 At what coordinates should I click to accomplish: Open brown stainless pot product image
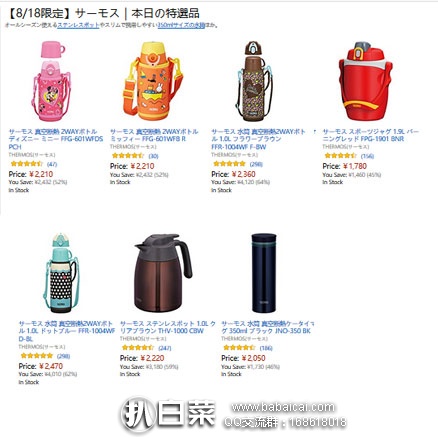point(163,273)
